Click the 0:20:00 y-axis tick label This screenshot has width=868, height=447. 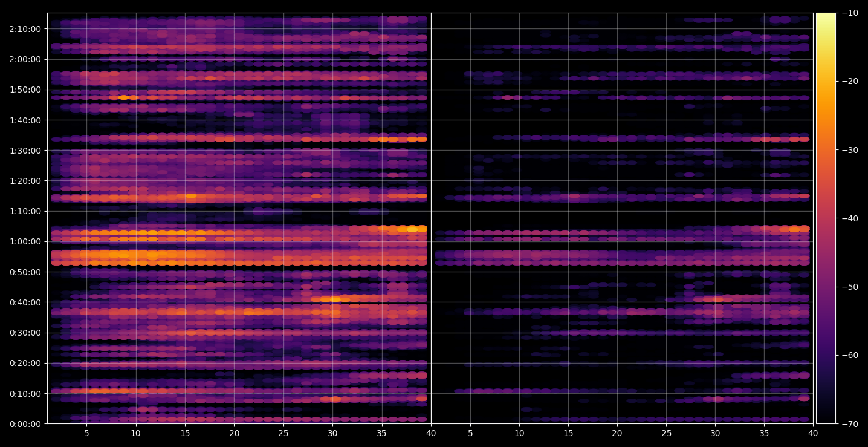(25, 363)
